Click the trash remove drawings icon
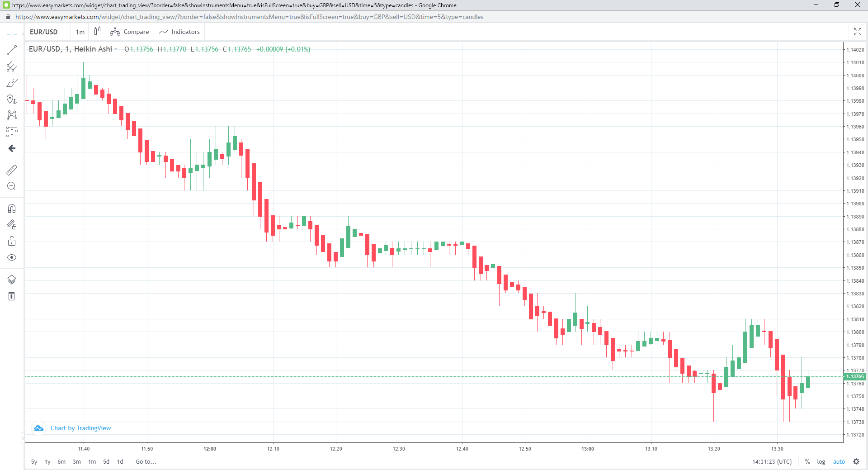 (x=12, y=296)
